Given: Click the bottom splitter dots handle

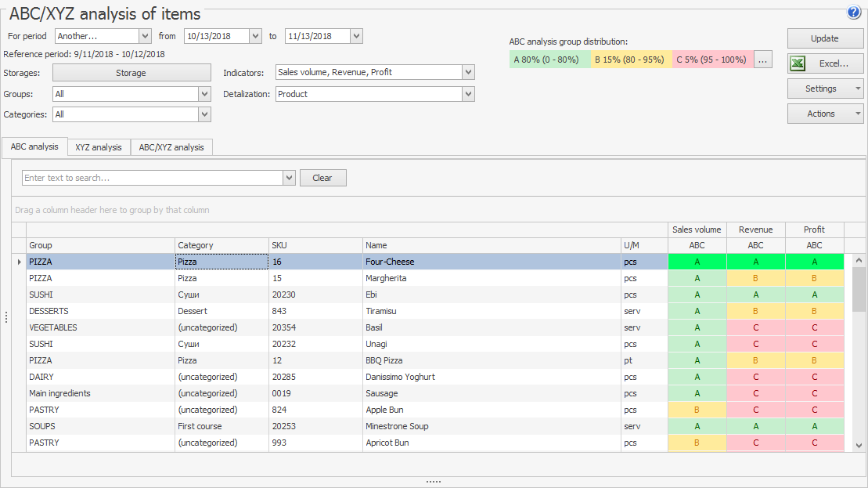Looking at the screenshot, I should point(434,482).
